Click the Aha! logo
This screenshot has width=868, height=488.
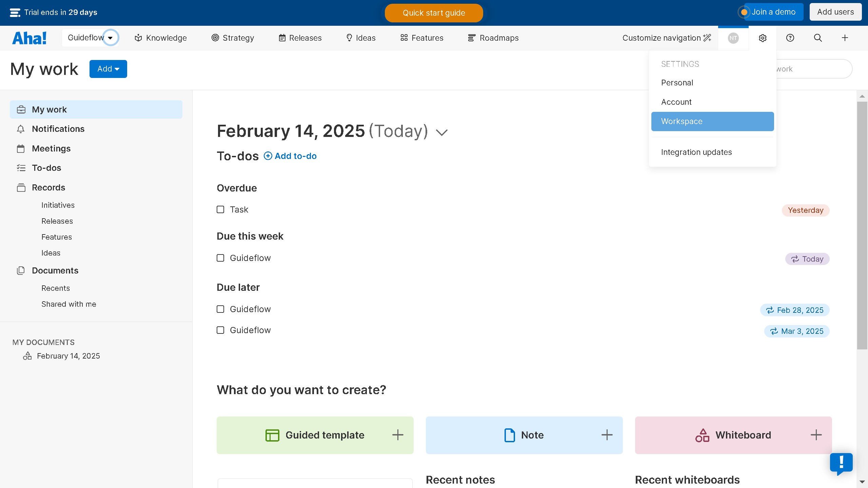(29, 38)
